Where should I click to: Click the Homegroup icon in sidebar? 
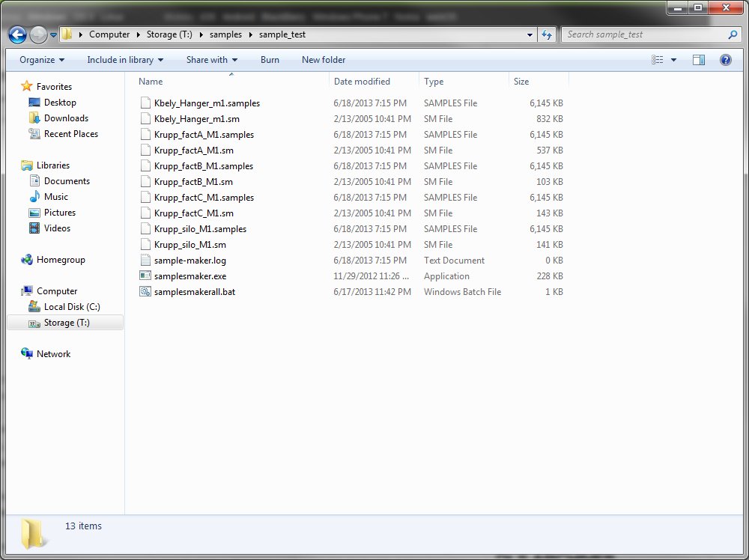point(27,260)
